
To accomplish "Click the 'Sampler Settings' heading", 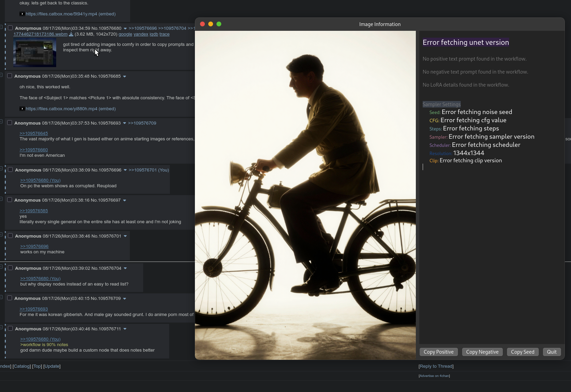I will [442, 104].
